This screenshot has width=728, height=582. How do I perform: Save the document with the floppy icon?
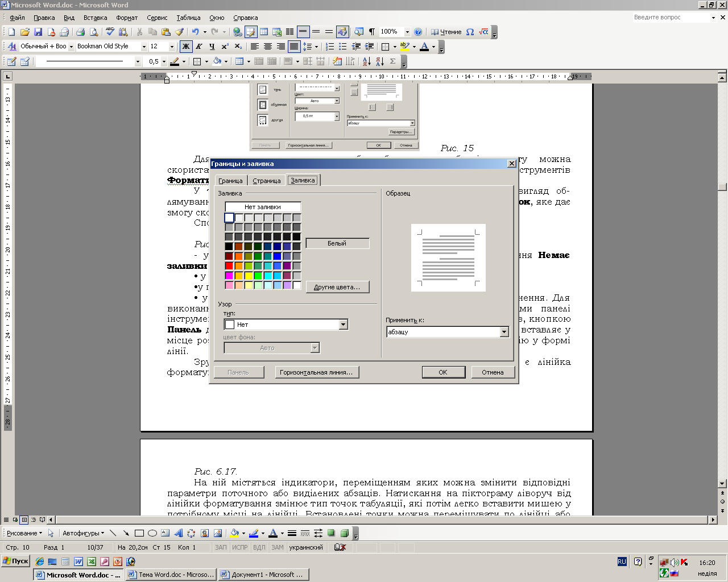coord(38,32)
